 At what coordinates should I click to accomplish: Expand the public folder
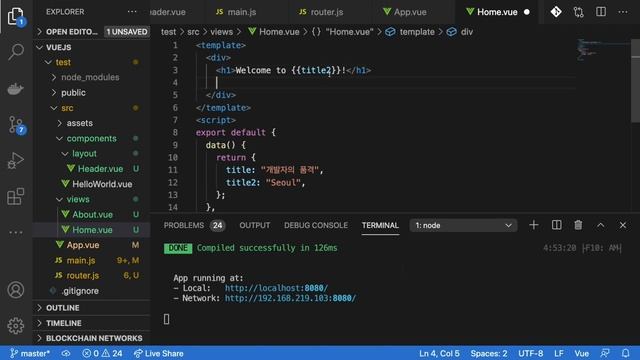pos(91,93)
